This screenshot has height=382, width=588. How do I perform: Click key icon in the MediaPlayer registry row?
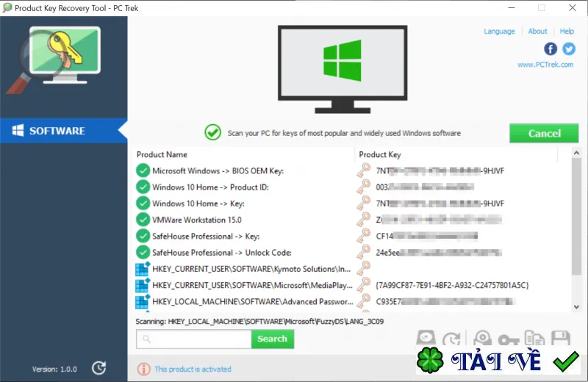(363, 285)
